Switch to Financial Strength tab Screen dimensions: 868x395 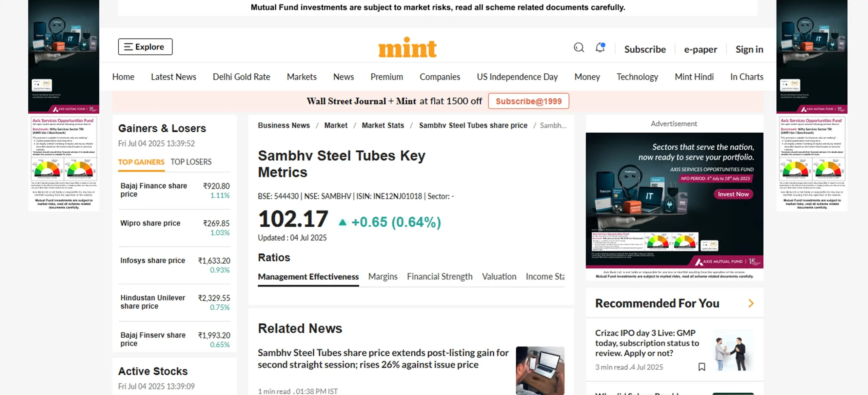coord(439,277)
